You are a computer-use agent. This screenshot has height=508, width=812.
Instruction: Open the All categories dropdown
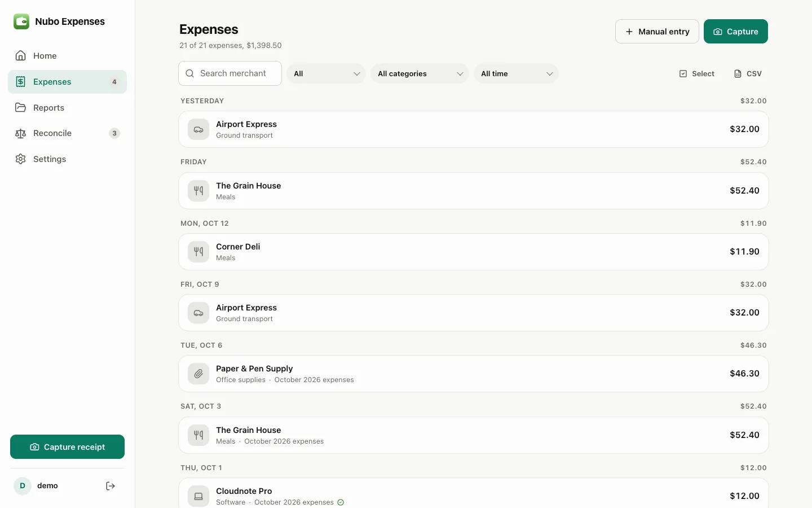(420, 73)
